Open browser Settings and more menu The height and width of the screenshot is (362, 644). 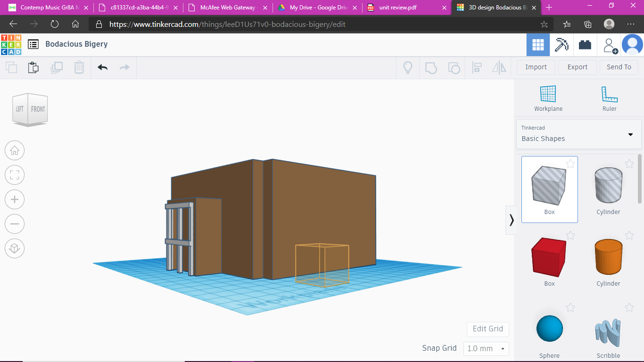coord(631,24)
